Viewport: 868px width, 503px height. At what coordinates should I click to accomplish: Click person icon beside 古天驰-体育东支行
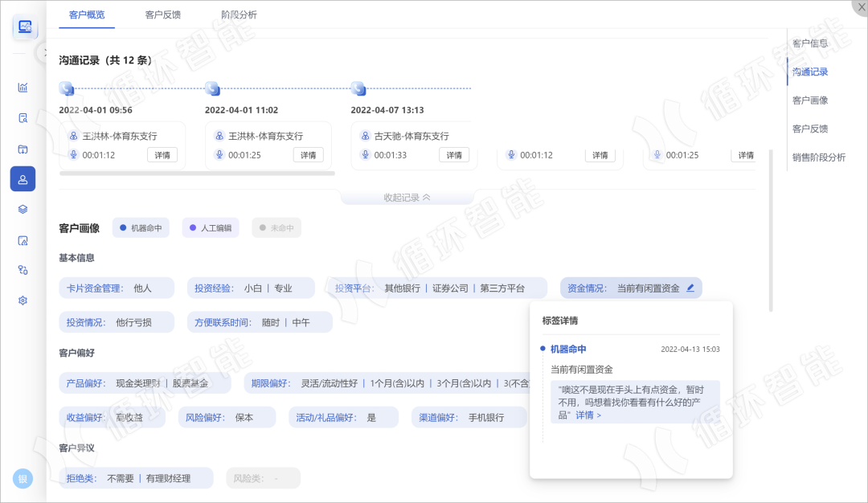[x=366, y=136]
